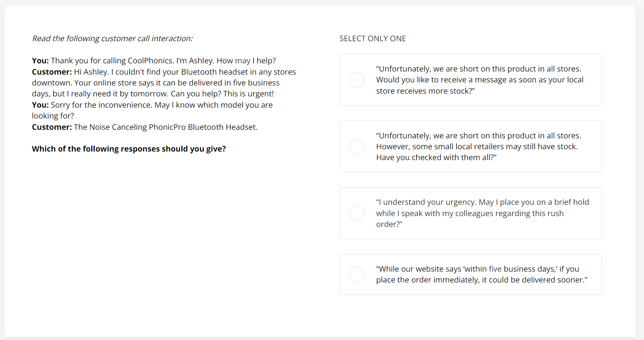Click 'Have you checked with them all?' text

436,157
